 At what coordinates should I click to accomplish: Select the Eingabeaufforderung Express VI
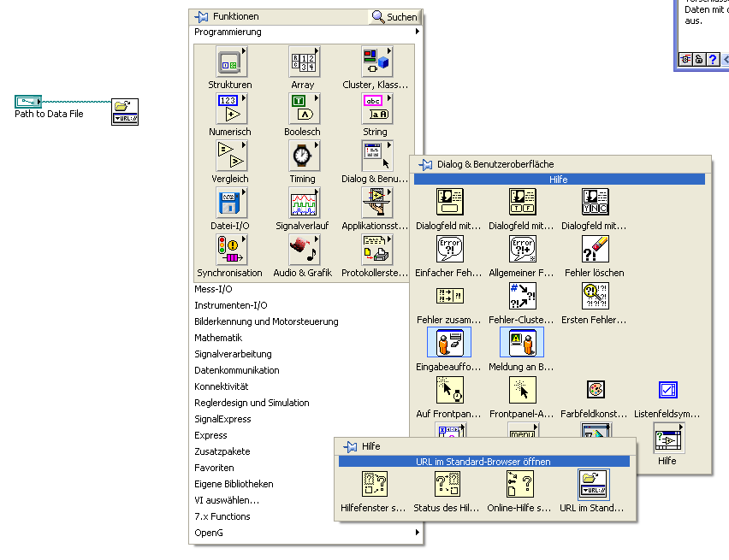[449, 342]
